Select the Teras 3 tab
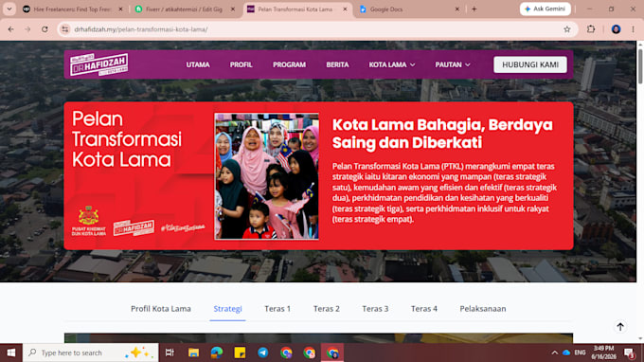Image resolution: width=644 pixels, height=362 pixels. [x=375, y=309]
